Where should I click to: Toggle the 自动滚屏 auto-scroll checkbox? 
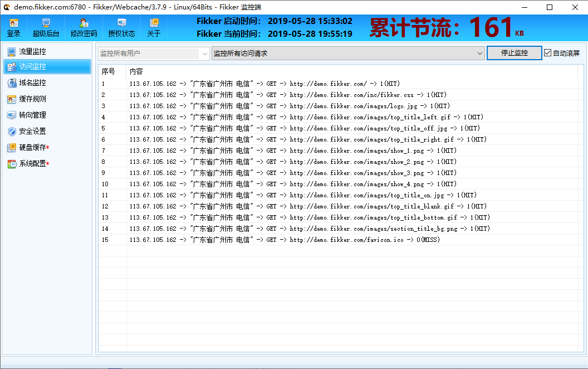pyautogui.click(x=547, y=53)
